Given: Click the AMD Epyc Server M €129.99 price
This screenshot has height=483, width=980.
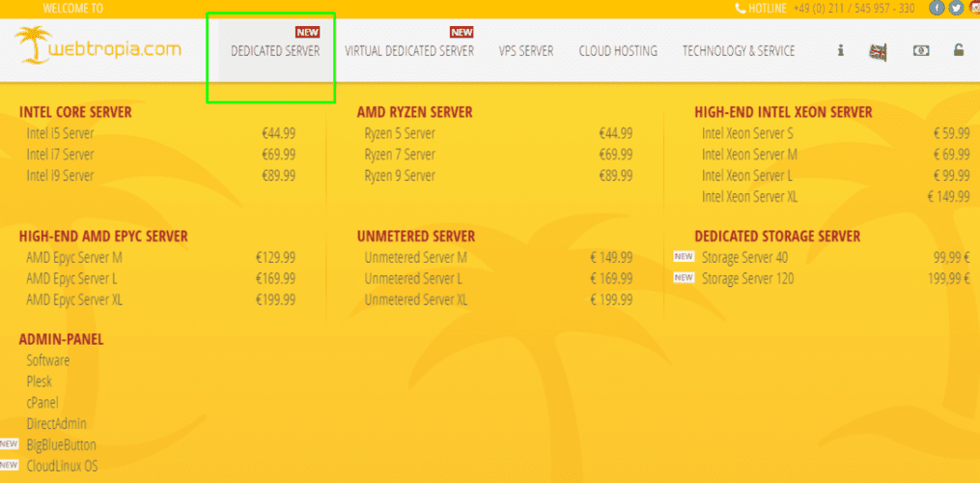Looking at the screenshot, I should click(x=275, y=258).
